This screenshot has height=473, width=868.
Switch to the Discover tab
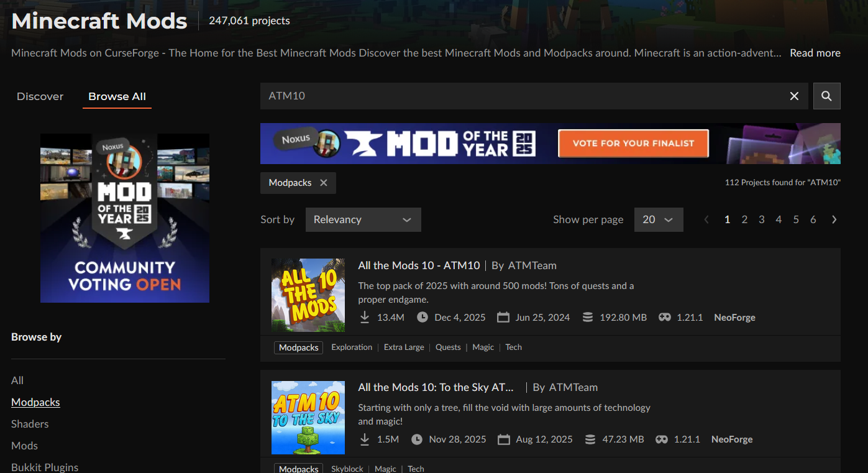(40, 96)
